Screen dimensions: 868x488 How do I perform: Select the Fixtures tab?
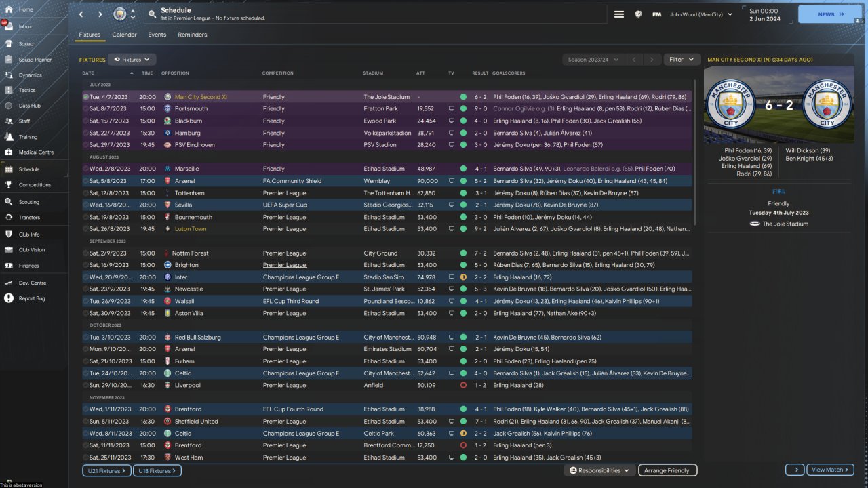90,35
